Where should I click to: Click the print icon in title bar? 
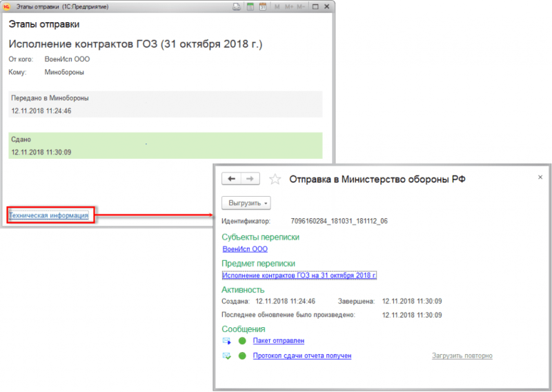[237, 7]
